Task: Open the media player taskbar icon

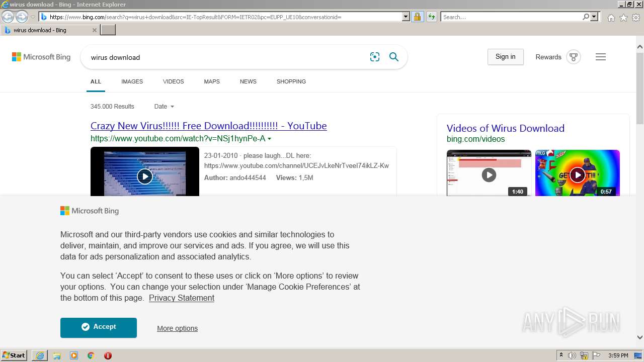Action: (74, 355)
